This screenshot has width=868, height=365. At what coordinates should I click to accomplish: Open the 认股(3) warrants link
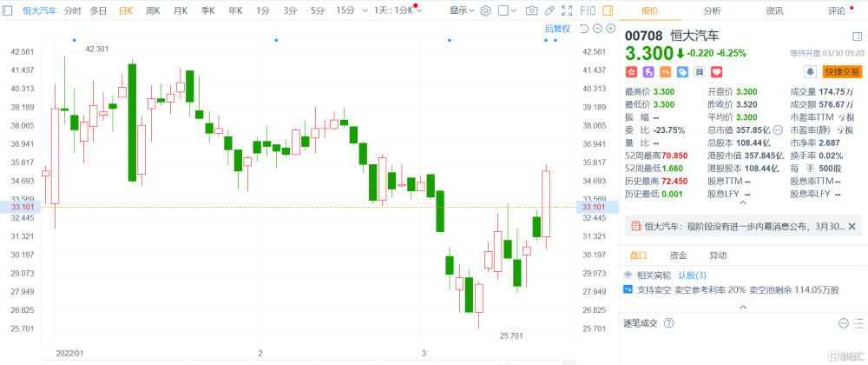693,275
